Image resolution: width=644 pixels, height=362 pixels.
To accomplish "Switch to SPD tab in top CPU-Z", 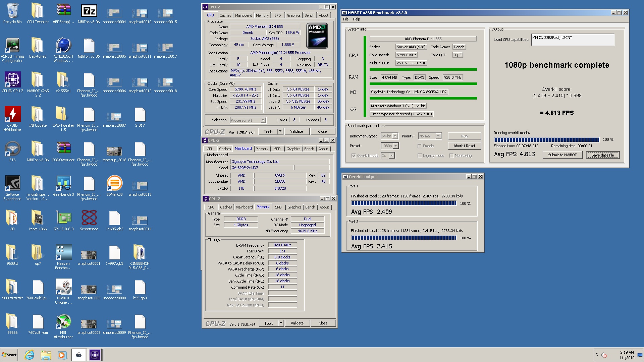I will click(278, 15).
